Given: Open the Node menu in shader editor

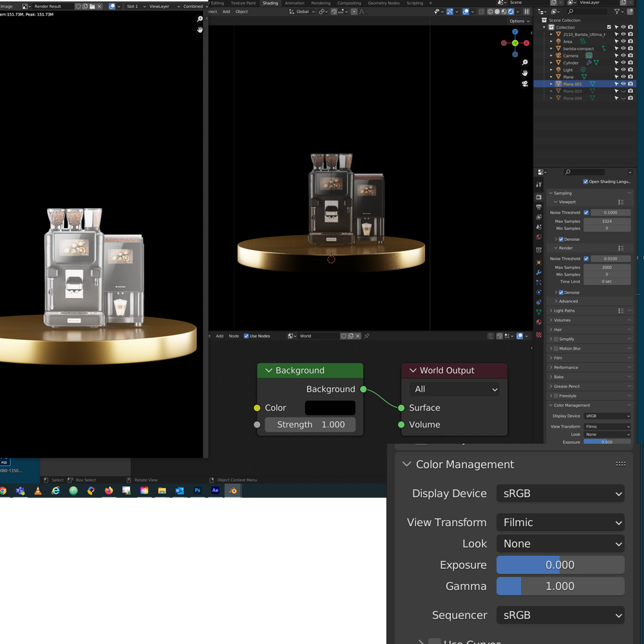Looking at the screenshot, I should coord(234,336).
